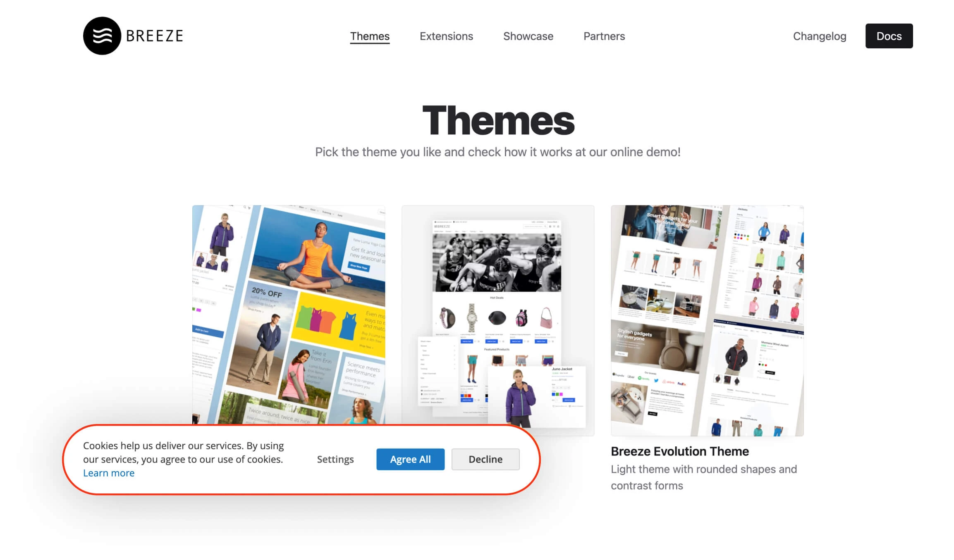Open the Extensions dropdown menu
Image resolution: width=954 pixels, height=560 pixels.
(447, 36)
